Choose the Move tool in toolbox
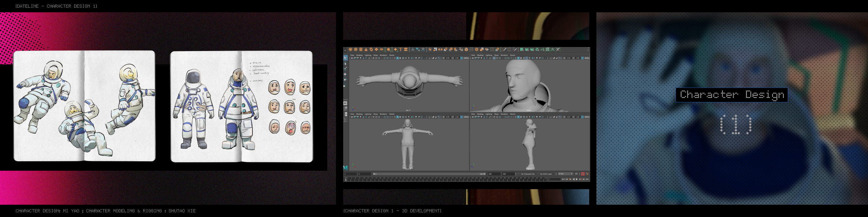The width and height of the screenshot is (868, 217). tap(345, 74)
